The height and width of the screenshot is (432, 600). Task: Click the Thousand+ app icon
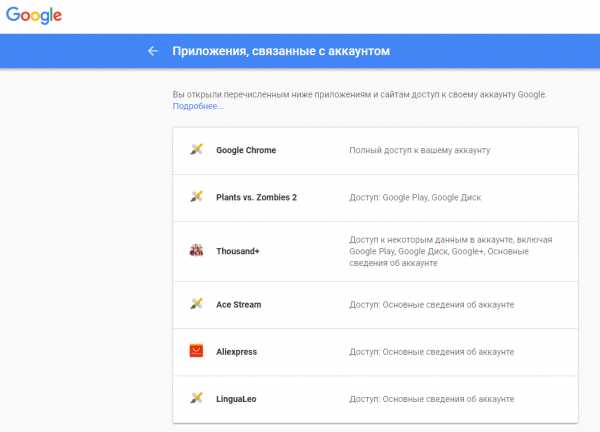point(196,250)
